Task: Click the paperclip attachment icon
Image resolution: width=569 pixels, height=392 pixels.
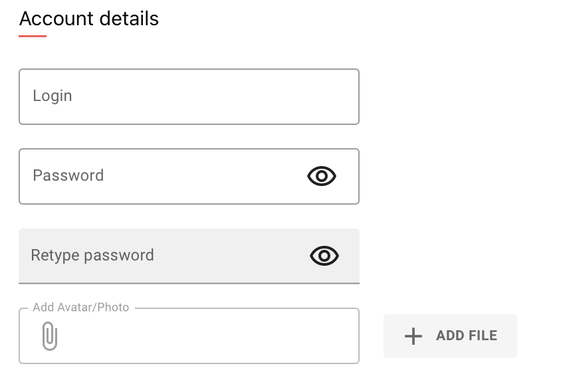Action: tap(49, 336)
